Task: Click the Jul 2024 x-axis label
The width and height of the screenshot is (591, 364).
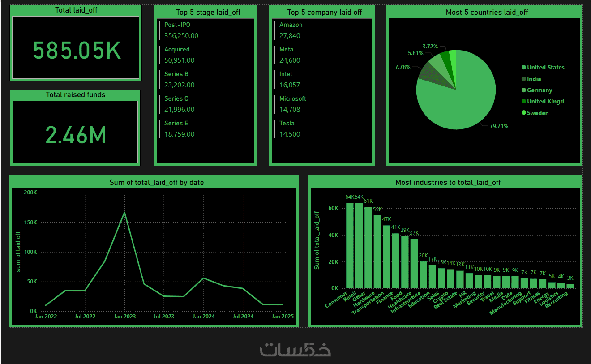Action: tap(243, 317)
